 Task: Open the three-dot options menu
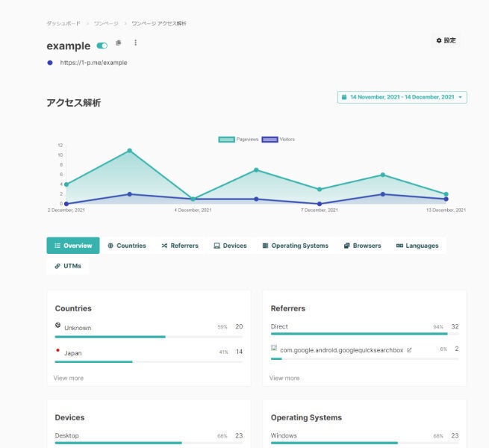(135, 43)
